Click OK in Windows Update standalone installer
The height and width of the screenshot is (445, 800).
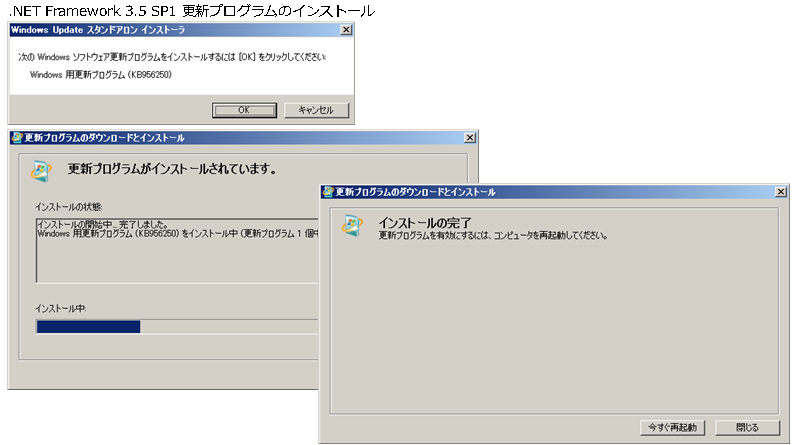tap(244, 110)
